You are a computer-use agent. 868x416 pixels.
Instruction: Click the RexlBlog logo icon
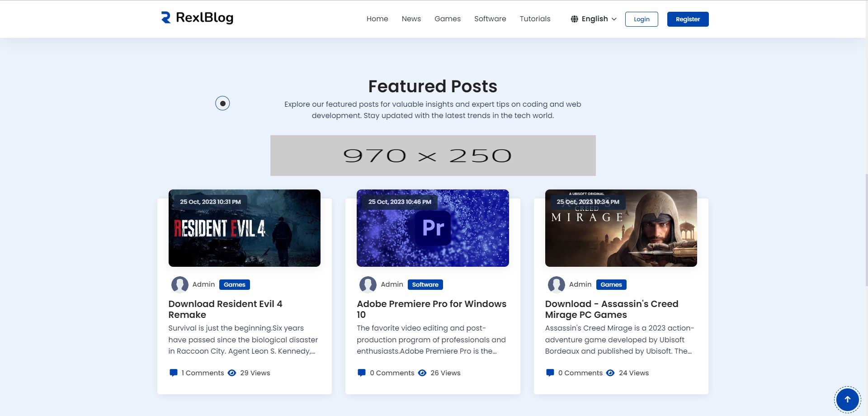point(166,18)
